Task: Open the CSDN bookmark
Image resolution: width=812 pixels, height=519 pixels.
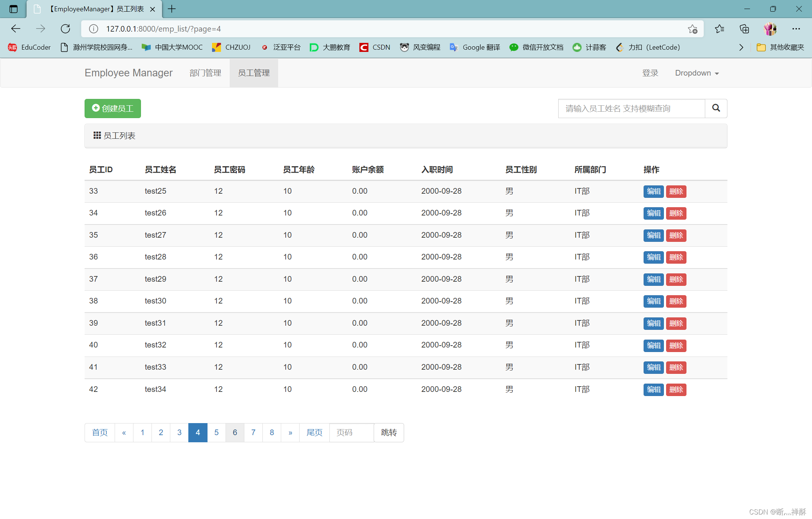Action: point(375,47)
